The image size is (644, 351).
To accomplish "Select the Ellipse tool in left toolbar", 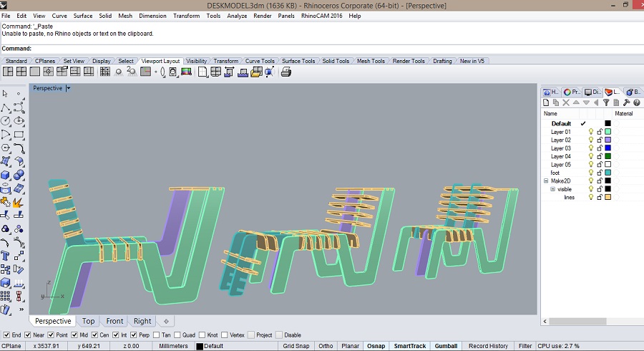I will (19, 121).
